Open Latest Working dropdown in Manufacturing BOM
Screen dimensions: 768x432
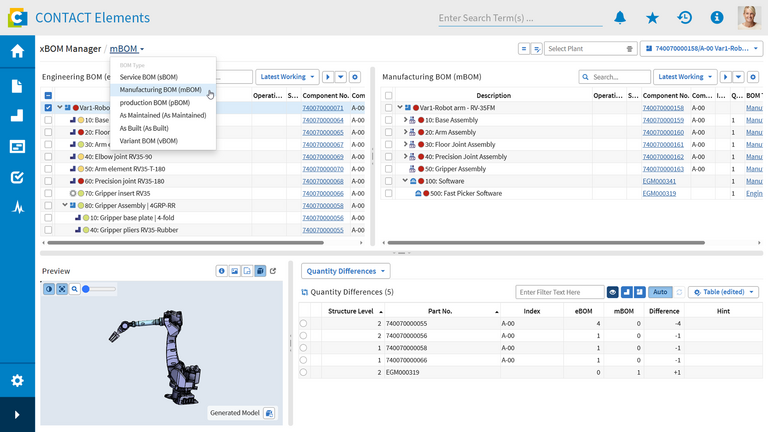[x=685, y=77]
